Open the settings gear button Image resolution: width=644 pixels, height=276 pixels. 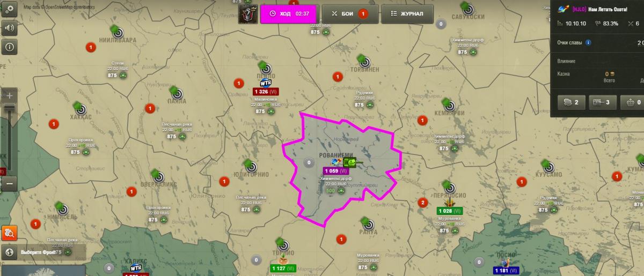(10, 9)
